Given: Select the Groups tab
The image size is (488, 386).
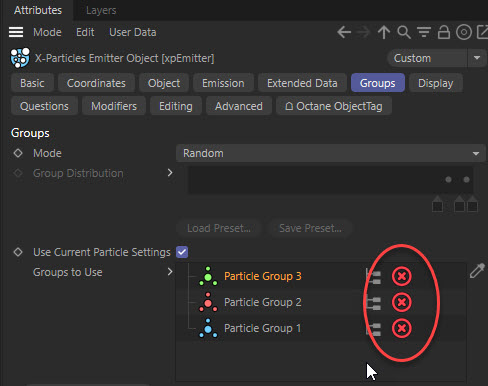Looking at the screenshot, I should [x=377, y=83].
